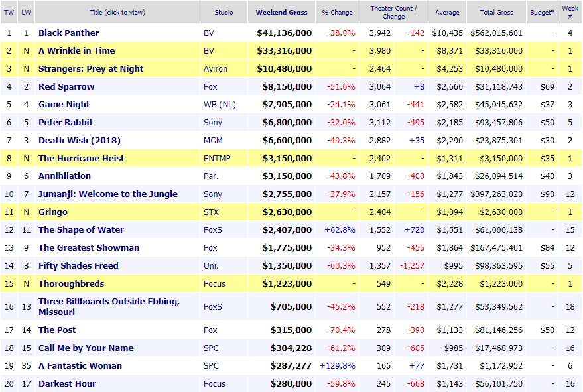
Task: Sort by the Average column header
Action: (447, 13)
